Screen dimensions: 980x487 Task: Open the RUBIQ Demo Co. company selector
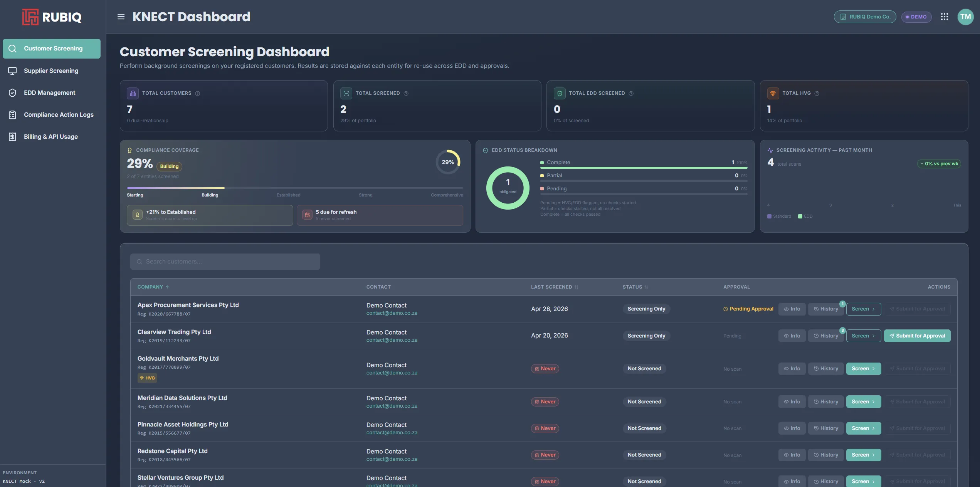pos(865,17)
